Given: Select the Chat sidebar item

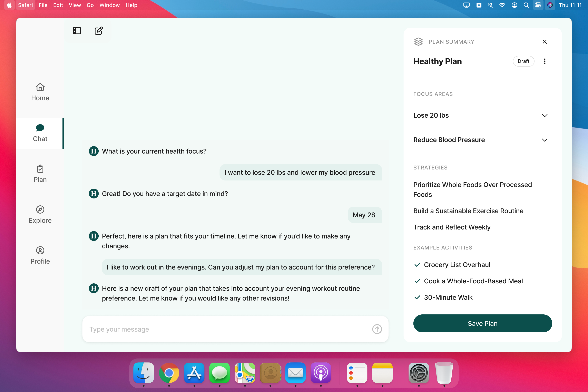Looking at the screenshot, I should (x=40, y=133).
